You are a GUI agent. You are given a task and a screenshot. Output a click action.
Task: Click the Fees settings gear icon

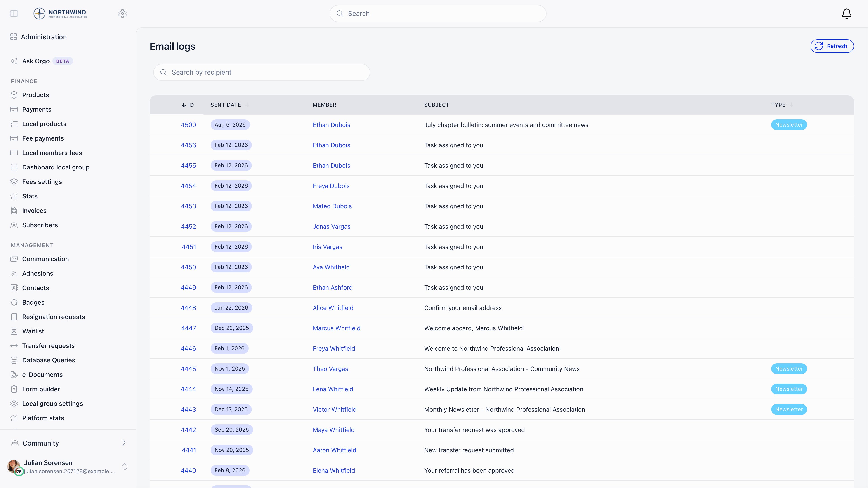pyautogui.click(x=14, y=182)
